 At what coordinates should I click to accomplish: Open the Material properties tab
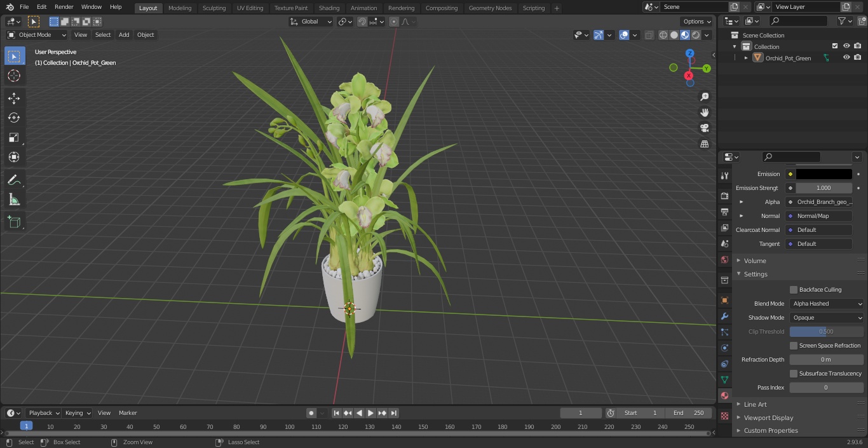pyautogui.click(x=724, y=395)
